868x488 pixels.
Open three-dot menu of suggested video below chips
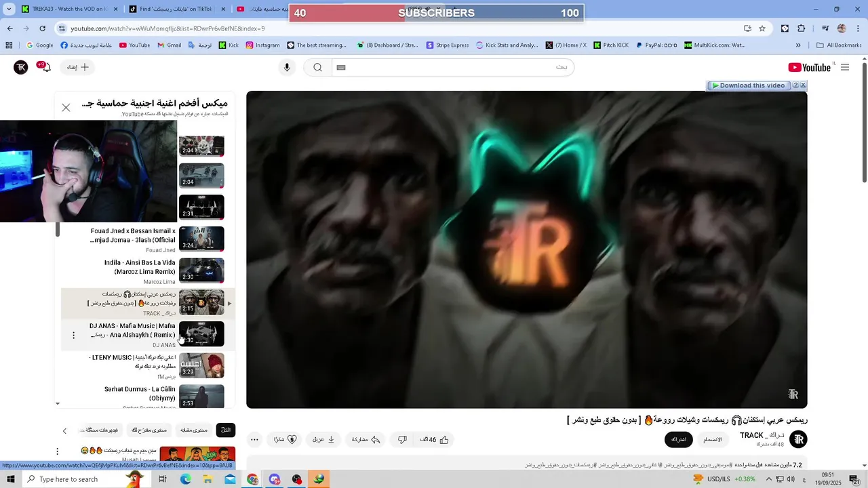pos(58,451)
